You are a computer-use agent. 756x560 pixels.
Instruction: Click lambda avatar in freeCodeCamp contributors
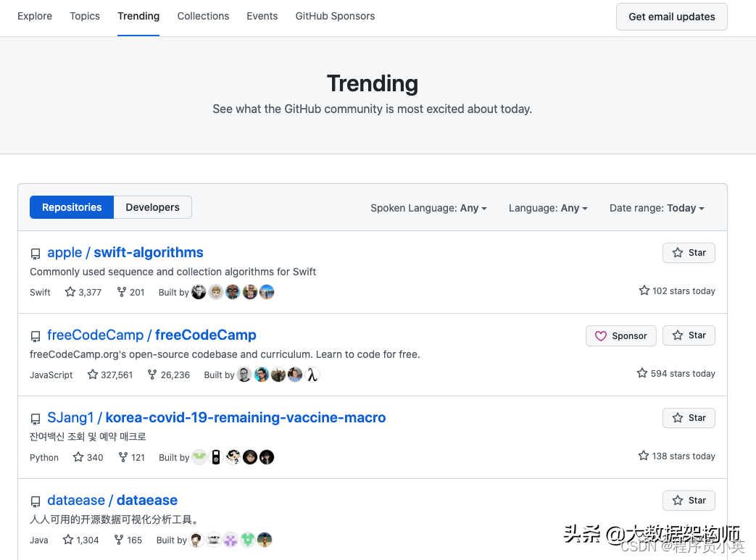pyautogui.click(x=312, y=375)
